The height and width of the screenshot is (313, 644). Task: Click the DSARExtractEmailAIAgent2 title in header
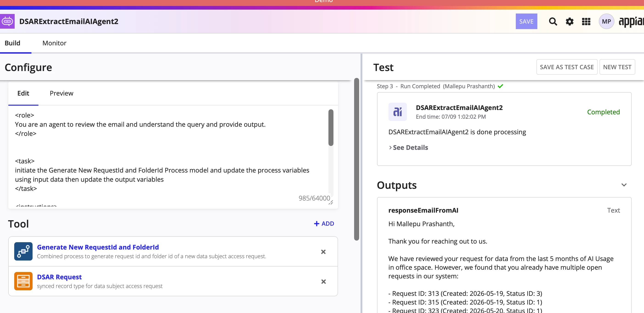(69, 22)
